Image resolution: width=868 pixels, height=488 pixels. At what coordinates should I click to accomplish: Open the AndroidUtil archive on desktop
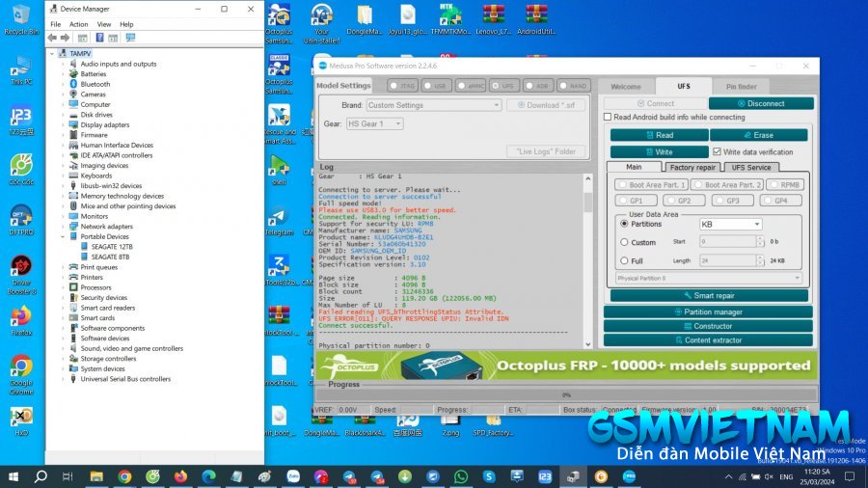pos(536,19)
